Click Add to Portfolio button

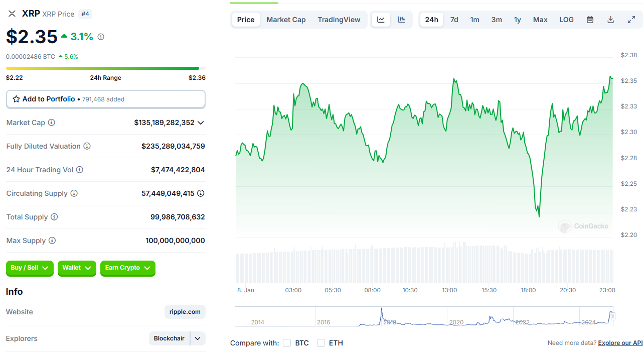(x=106, y=99)
